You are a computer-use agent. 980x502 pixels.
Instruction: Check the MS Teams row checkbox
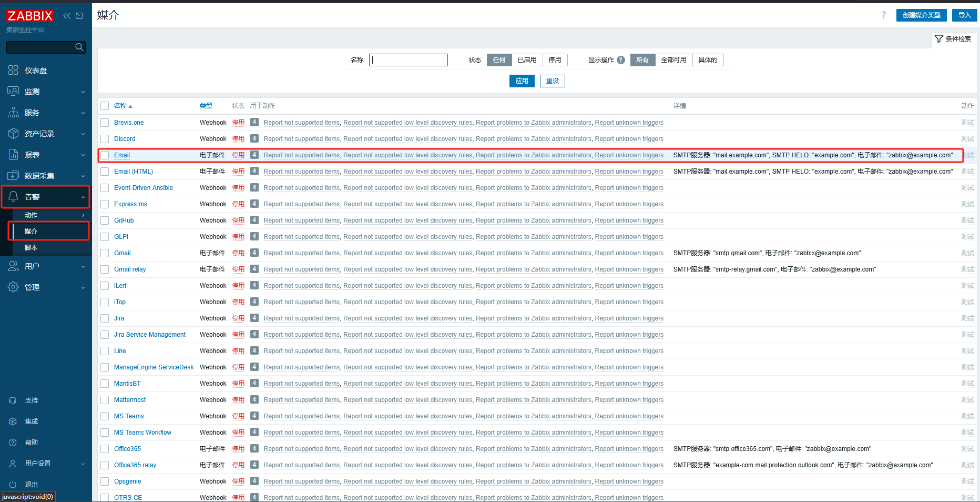(105, 416)
